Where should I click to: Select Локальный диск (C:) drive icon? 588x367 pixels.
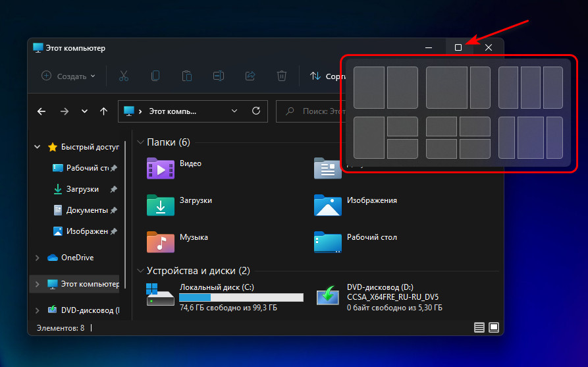click(x=160, y=295)
